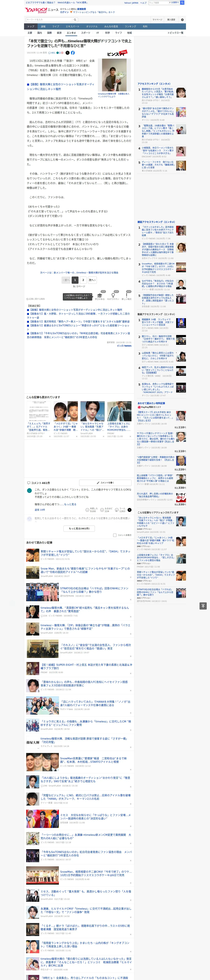Share article on X icon
This screenshot has width=210, height=980.
pos(67,53)
